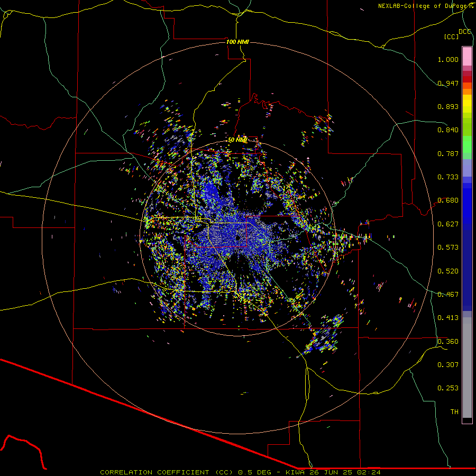
Task: Click the 26 JUN 25 02:24 timestamp
Action: click(346, 472)
